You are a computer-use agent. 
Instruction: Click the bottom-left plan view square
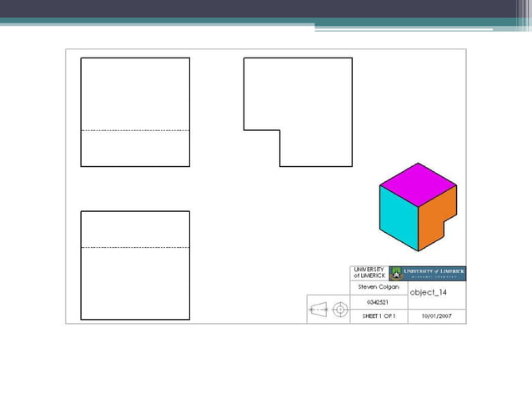pos(135,265)
